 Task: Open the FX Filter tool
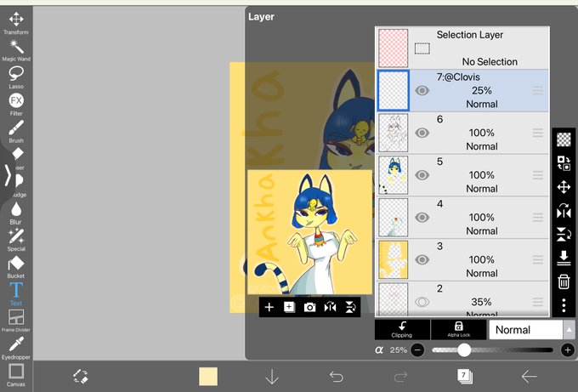16,105
